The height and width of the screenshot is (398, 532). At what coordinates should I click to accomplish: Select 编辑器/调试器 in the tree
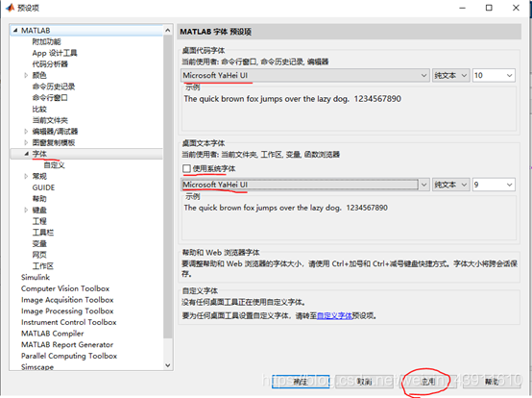(55, 131)
